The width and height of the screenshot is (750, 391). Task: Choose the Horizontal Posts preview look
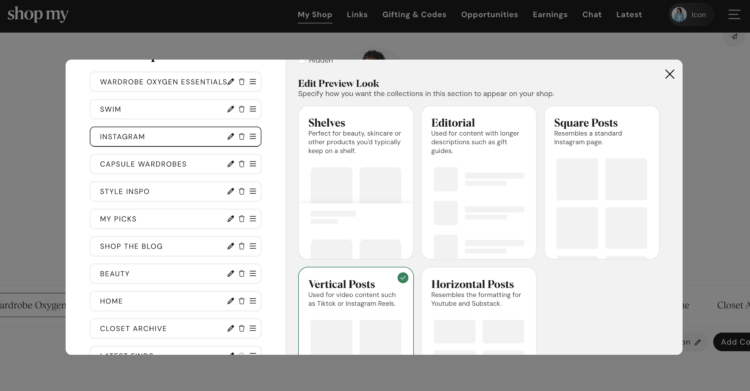click(x=479, y=311)
